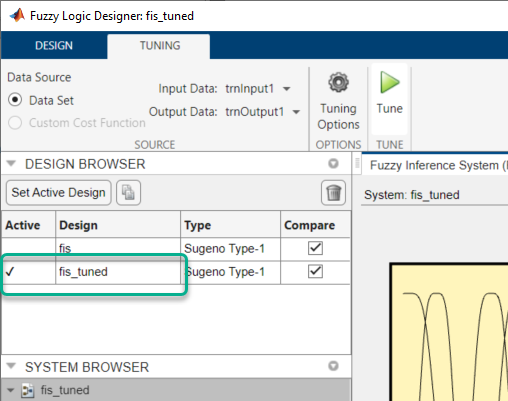Click fis_tuned system icon in System Browser
508x401 pixels.
(x=28, y=390)
